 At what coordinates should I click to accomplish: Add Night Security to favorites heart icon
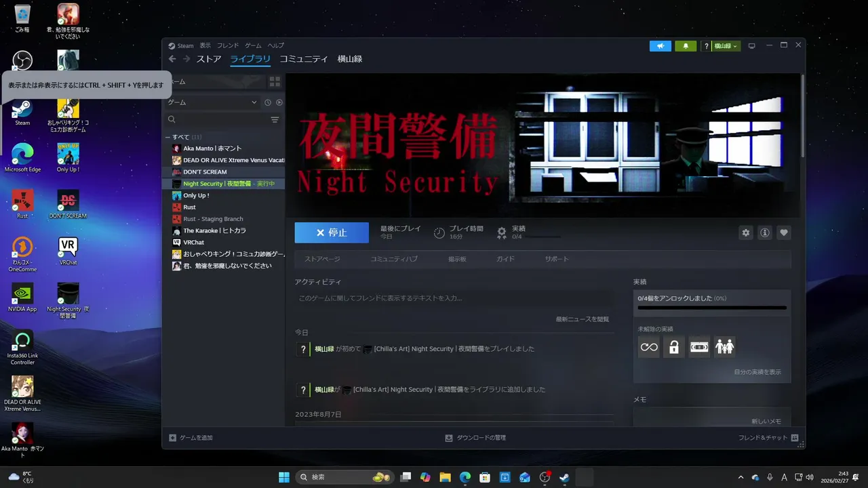(x=784, y=232)
